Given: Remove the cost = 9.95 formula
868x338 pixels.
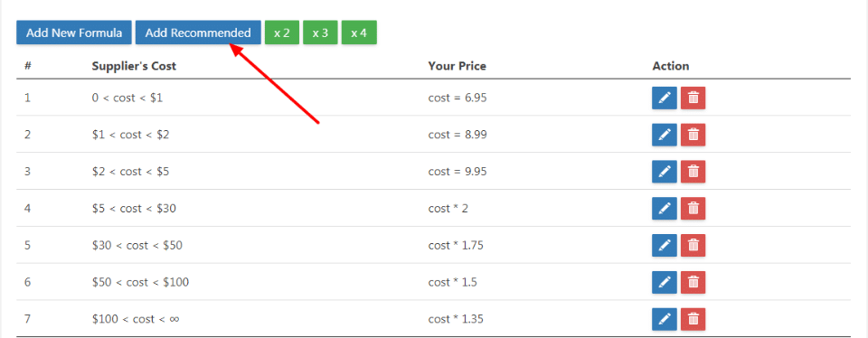Looking at the screenshot, I should (693, 172).
